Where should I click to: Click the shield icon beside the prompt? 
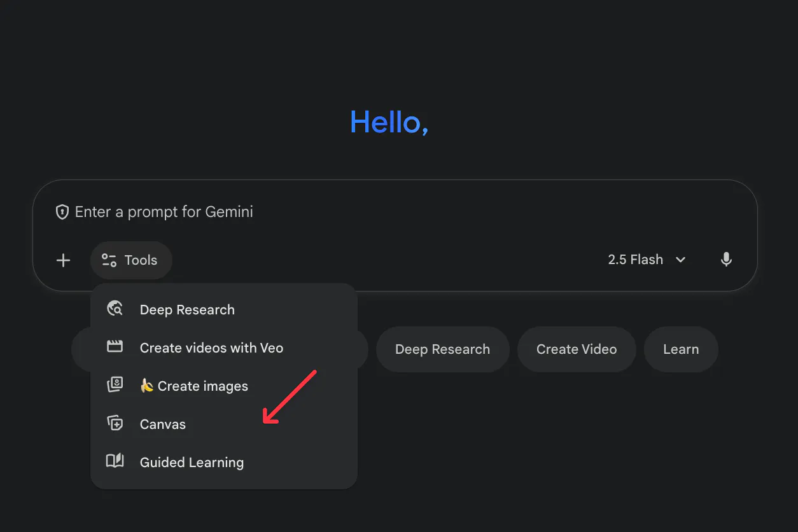pyautogui.click(x=62, y=212)
